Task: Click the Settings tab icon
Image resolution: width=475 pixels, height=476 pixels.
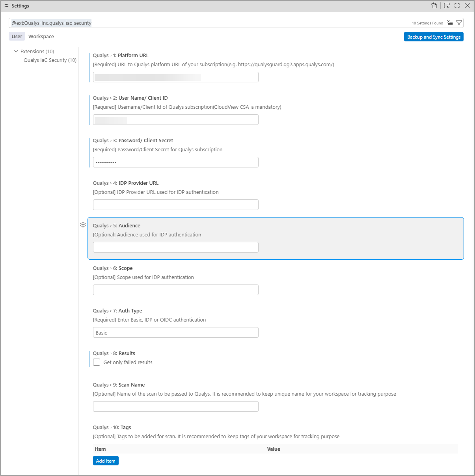Action: (6, 6)
